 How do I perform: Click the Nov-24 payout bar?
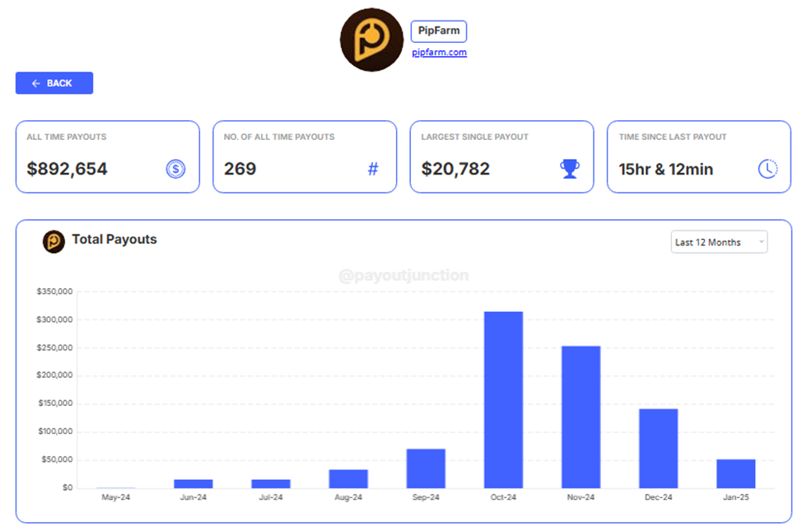[581, 417]
